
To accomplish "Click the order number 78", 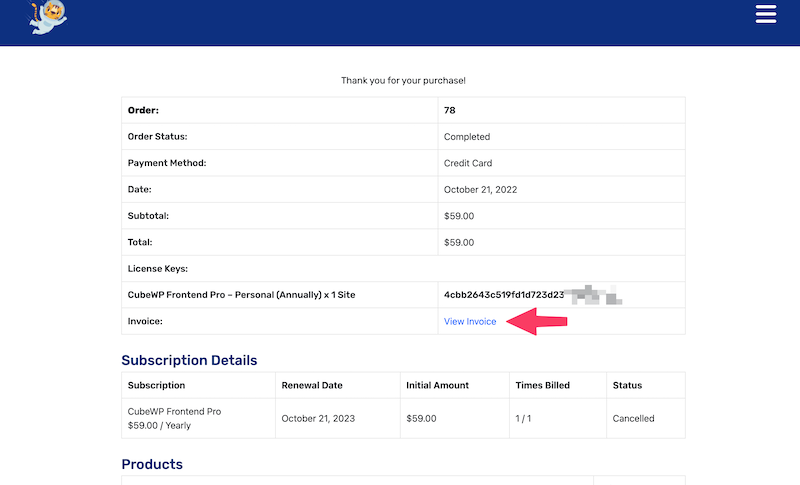I will coord(449,110).
